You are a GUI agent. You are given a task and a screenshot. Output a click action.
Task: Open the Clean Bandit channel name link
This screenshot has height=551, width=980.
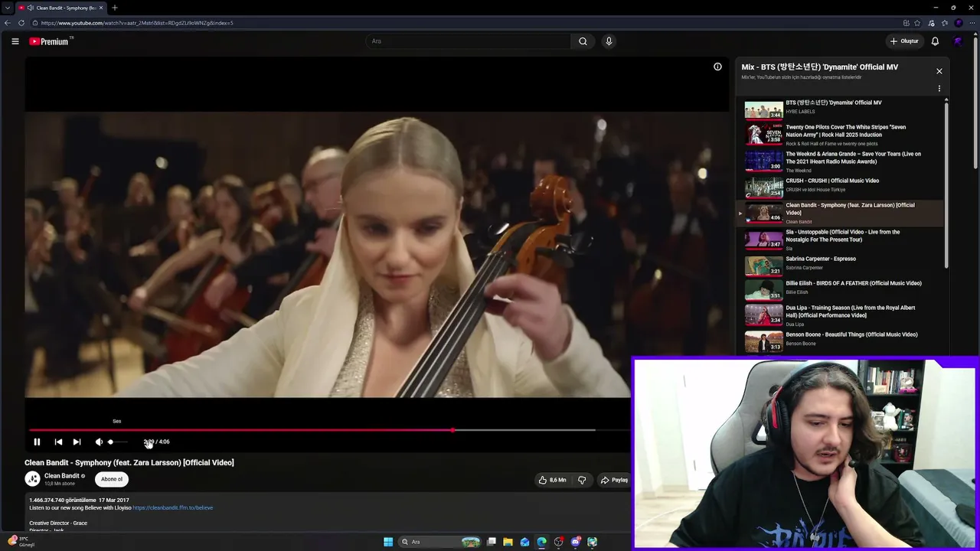[x=62, y=476]
